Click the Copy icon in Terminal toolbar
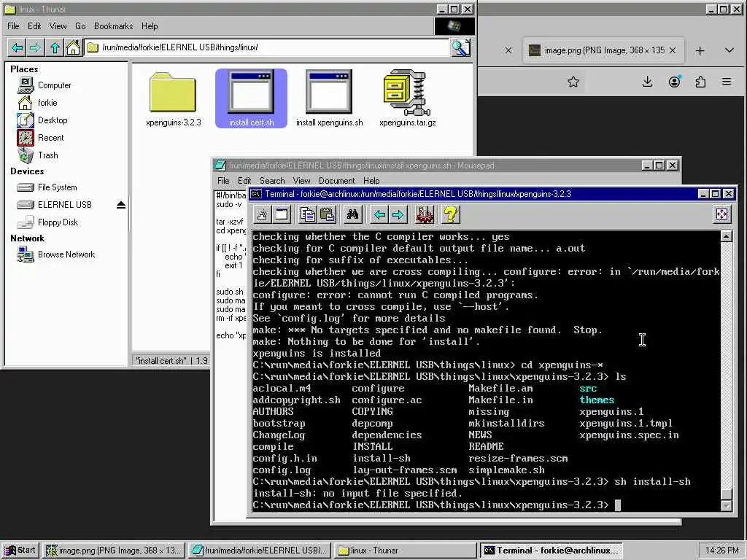 (x=307, y=215)
